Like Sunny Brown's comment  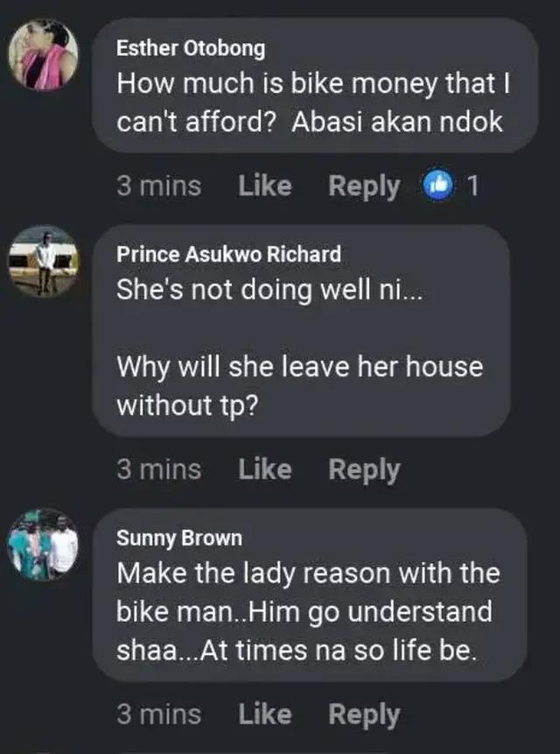pyautogui.click(x=265, y=714)
